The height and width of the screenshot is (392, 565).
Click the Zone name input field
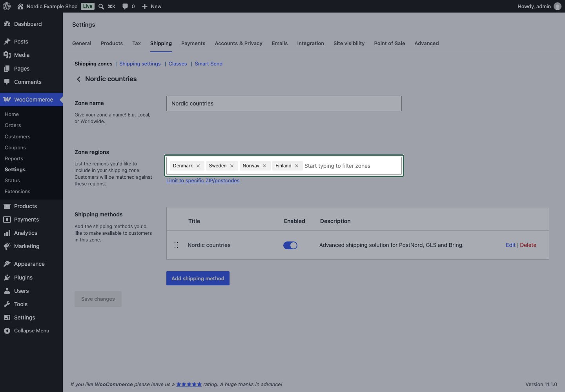284,103
